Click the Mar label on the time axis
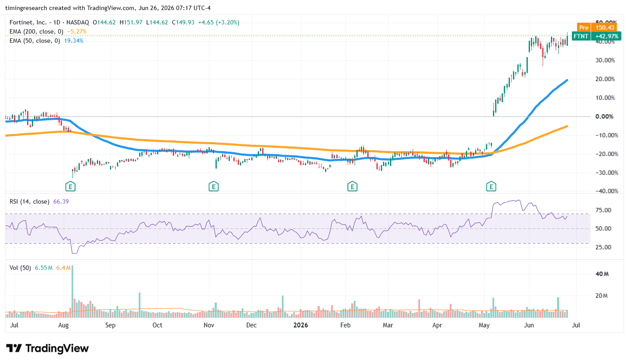 tap(388, 325)
